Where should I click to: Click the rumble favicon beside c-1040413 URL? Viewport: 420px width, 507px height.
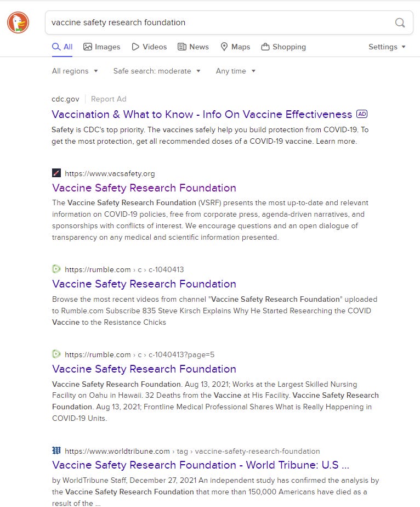click(56, 269)
